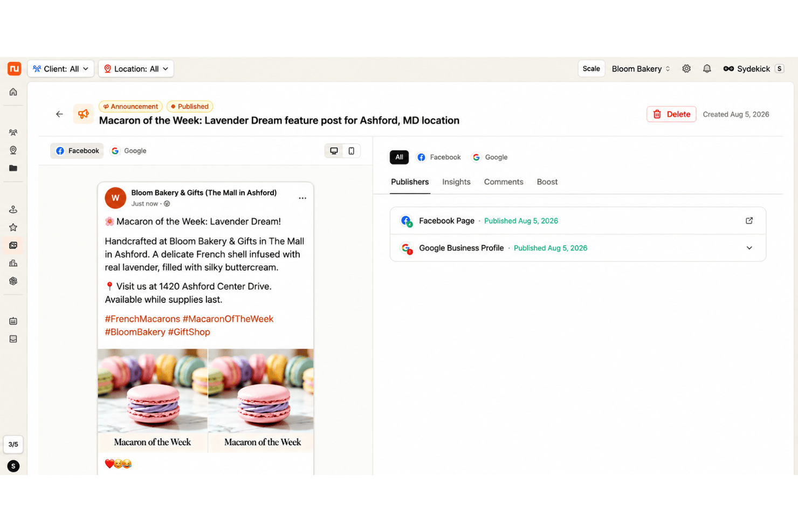Screen dimensions: 798x532
Task: Open the folder icon in sidebar
Action: [13, 168]
